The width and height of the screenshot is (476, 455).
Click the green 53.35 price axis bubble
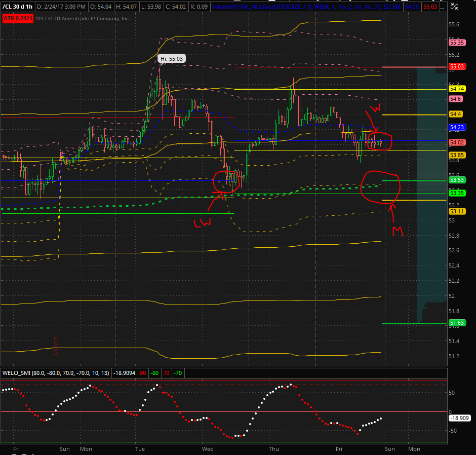pos(457,193)
